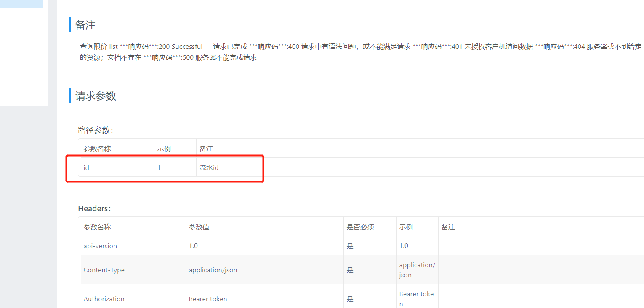Click the 请求参数 section heading

tap(95, 96)
